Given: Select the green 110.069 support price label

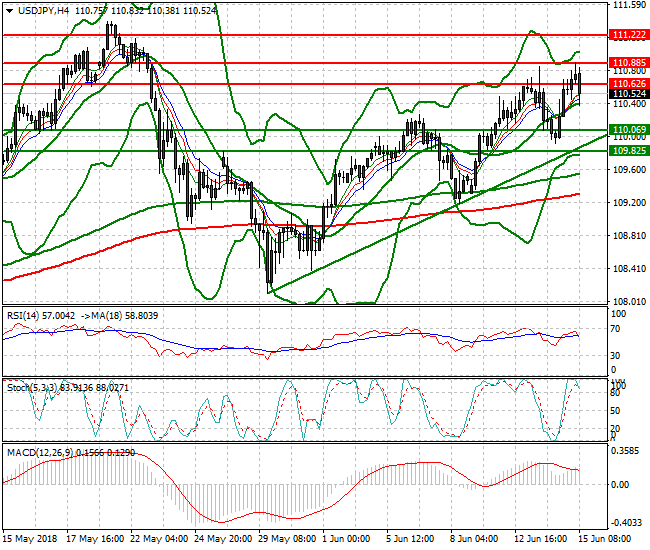Looking at the screenshot, I should pos(629,130).
